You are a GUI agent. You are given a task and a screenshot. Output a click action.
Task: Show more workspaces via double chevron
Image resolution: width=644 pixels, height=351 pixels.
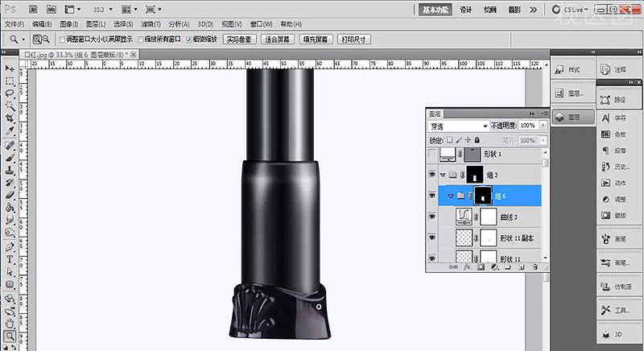[533, 10]
